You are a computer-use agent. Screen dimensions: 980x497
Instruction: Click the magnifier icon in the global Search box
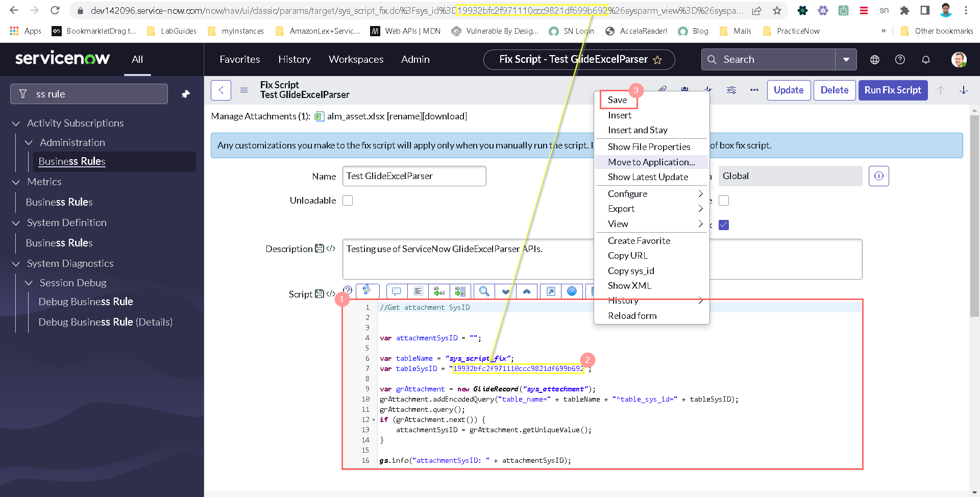point(712,60)
